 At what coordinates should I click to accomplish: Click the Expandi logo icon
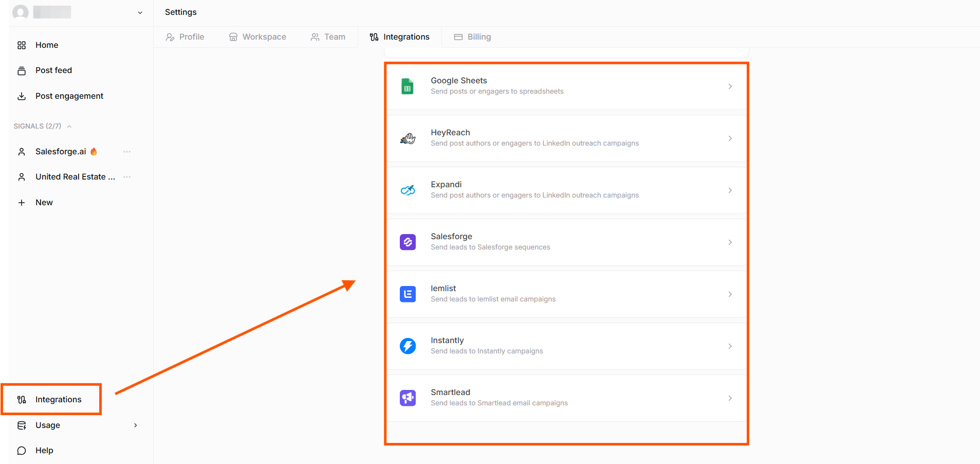(x=408, y=190)
